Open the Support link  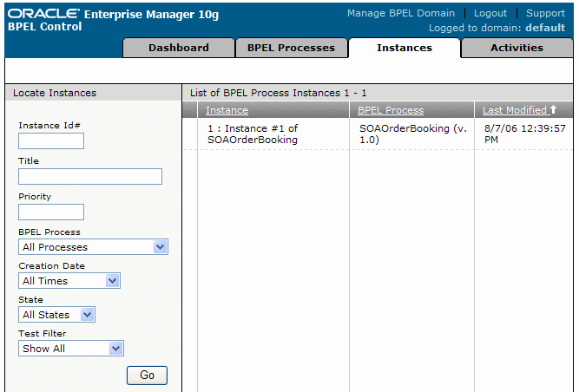(x=545, y=13)
